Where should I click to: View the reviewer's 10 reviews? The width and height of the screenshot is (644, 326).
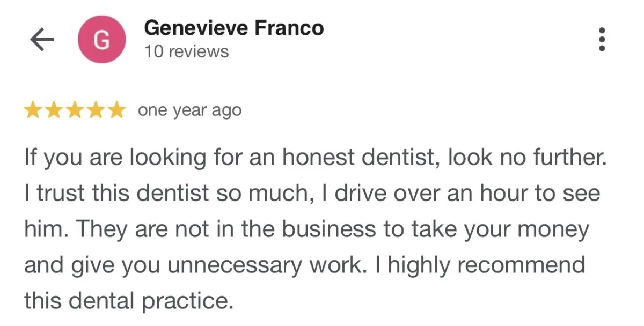(186, 52)
